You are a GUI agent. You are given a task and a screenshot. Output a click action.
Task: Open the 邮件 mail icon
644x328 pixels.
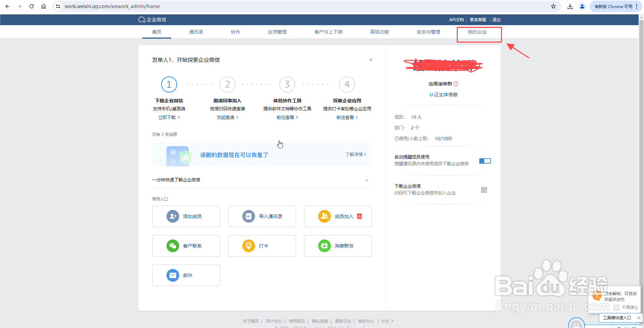pos(172,275)
